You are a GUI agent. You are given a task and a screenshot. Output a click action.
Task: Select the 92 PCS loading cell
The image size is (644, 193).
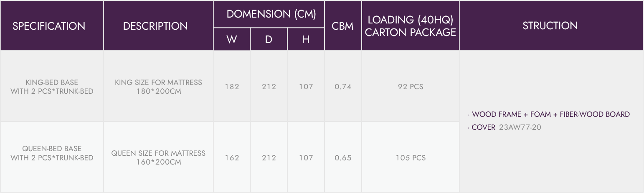[411, 87]
